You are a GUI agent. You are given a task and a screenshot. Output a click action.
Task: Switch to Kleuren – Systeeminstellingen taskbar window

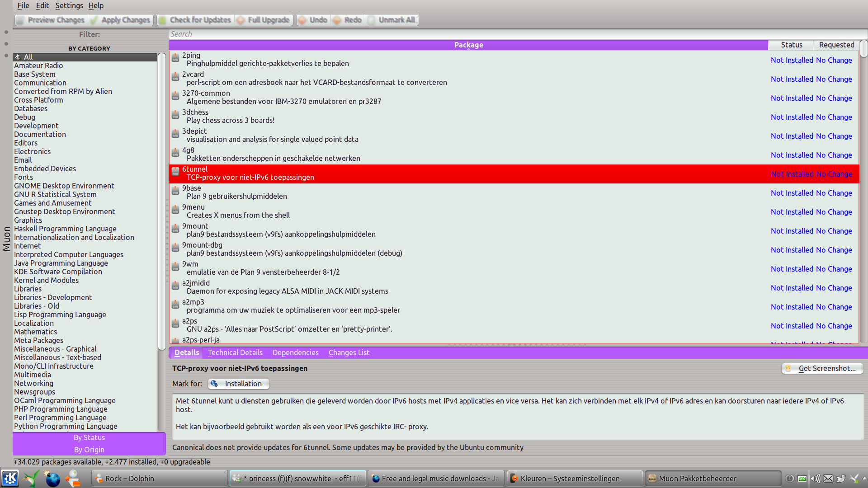coord(575,479)
